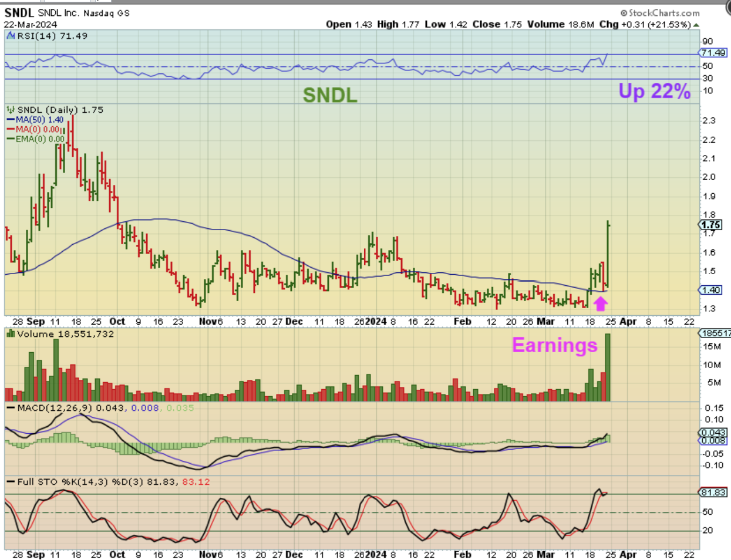731x560 pixels.
Task: Click the pink Earnings annotation text
Action: pos(555,345)
